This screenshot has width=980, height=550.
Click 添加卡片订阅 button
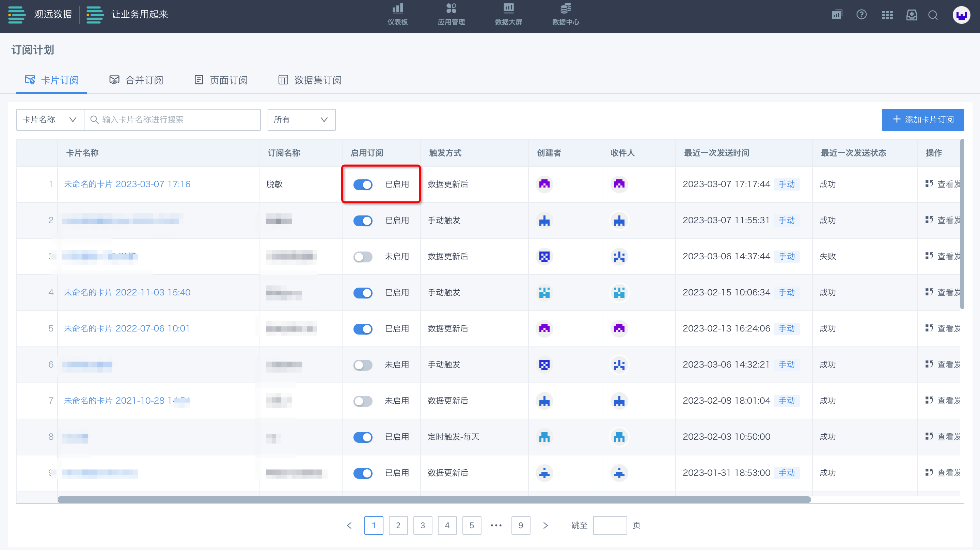point(923,119)
